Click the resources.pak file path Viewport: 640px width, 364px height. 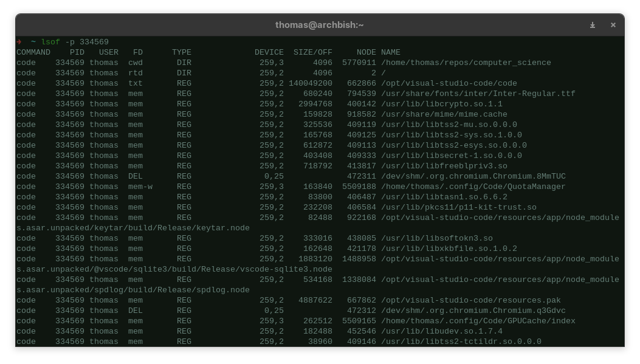point(470,300)
